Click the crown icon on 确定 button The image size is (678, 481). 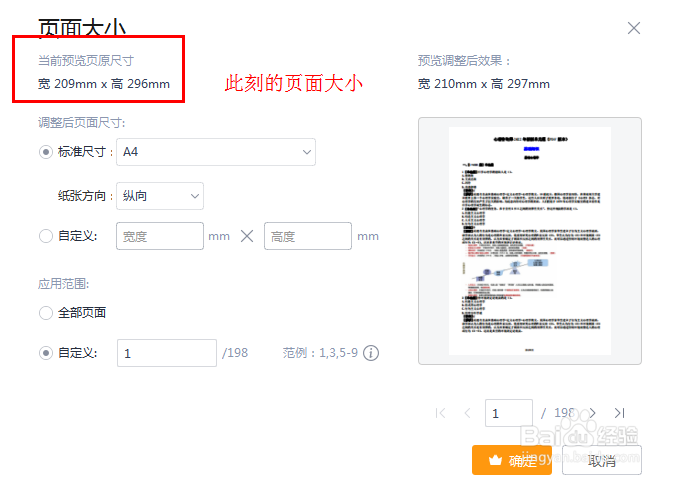[x=495, y=460]
